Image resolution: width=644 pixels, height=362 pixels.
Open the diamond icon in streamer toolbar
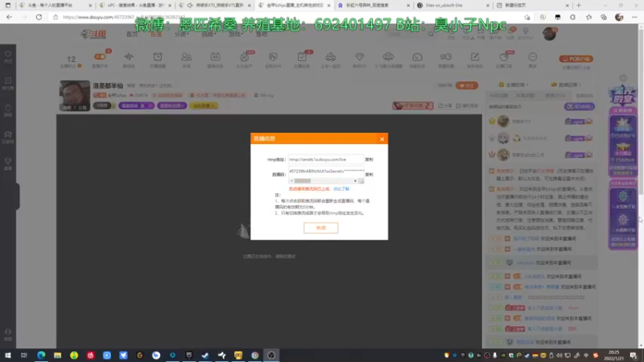tap(359, 59)
